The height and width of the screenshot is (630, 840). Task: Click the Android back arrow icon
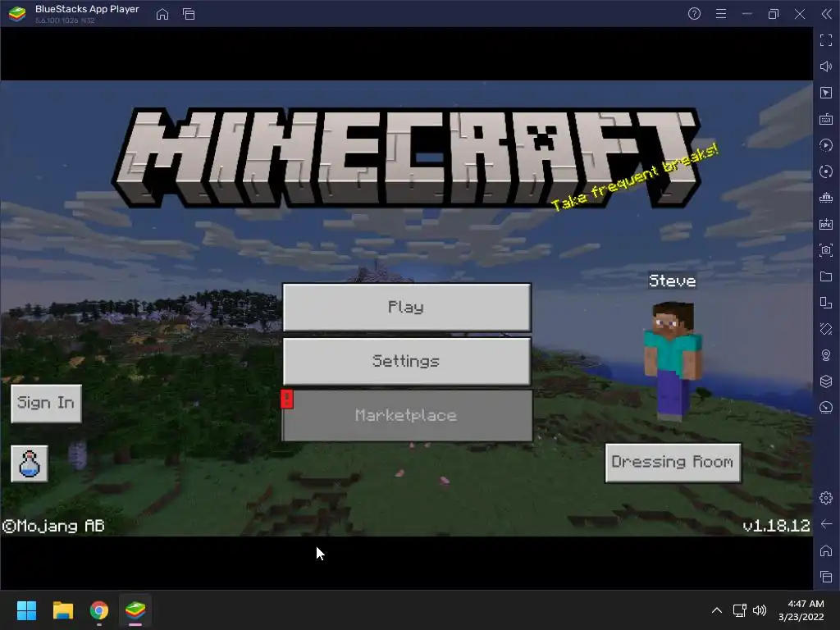[x=825, y=524]
